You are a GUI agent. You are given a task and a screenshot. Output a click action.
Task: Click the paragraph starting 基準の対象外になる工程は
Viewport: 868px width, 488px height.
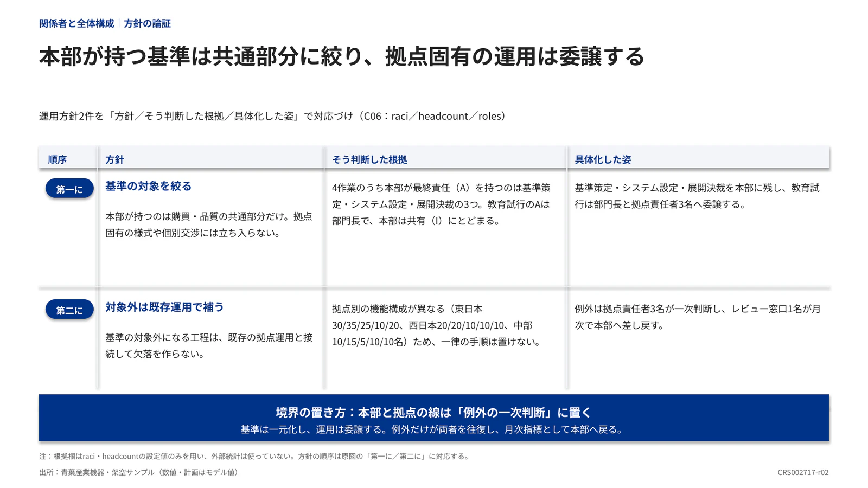209,345
